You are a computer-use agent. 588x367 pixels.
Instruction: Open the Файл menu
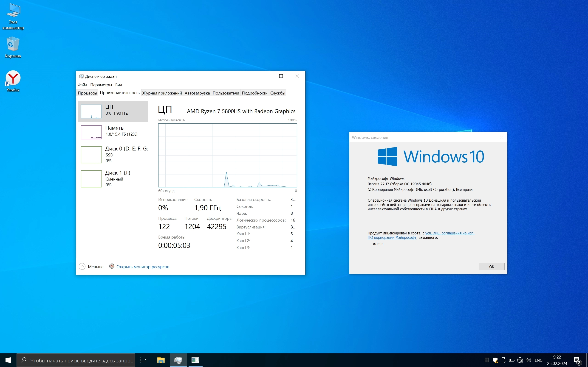pos(82,85)
